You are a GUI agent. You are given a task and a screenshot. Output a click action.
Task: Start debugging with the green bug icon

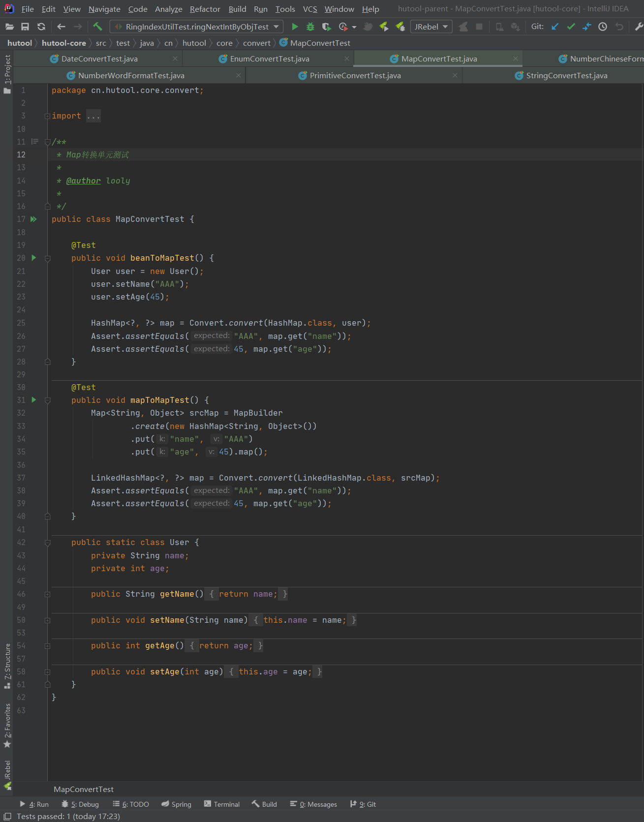coord(310,27)
